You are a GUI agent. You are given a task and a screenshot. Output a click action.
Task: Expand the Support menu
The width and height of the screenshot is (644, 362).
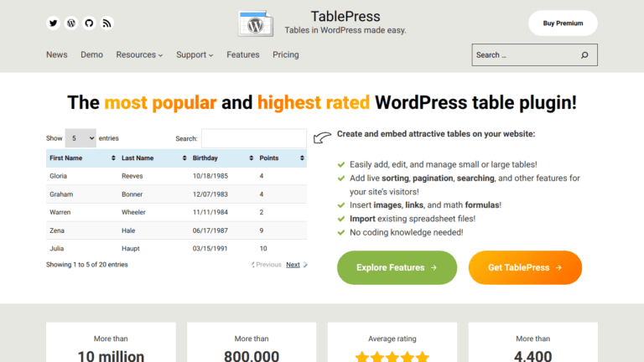click(x=195, y=55)
